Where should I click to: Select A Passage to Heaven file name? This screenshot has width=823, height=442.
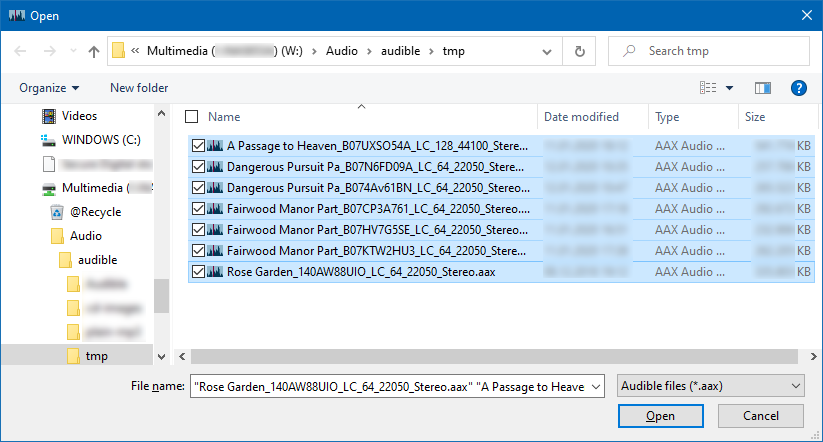(x=377, y=145)
